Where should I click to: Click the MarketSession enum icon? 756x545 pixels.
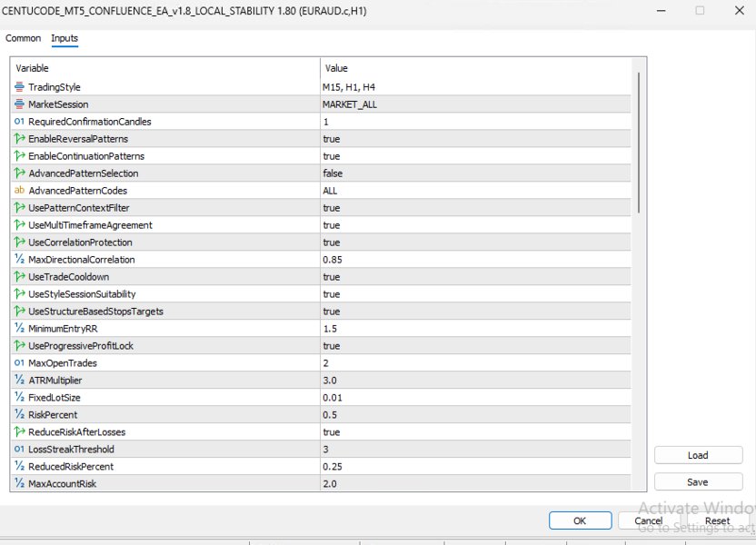coord(19,104)
